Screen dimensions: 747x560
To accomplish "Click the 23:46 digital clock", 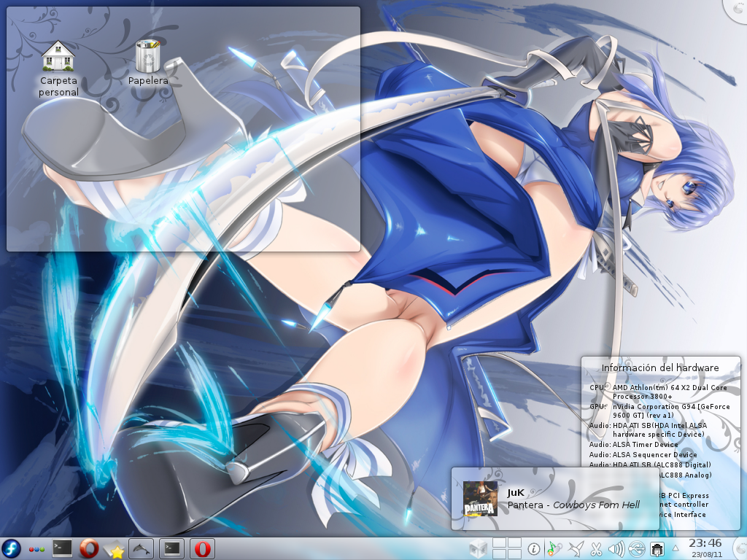I will point(705,543).
